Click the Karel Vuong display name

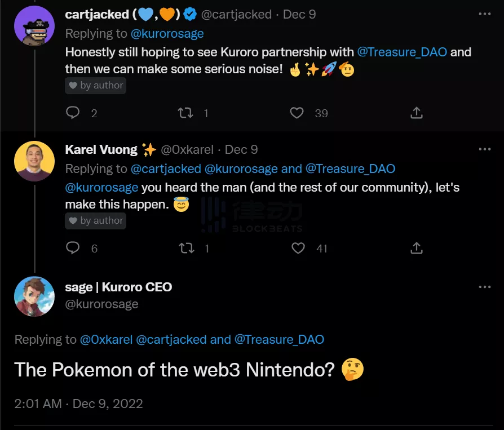[101, 149]
